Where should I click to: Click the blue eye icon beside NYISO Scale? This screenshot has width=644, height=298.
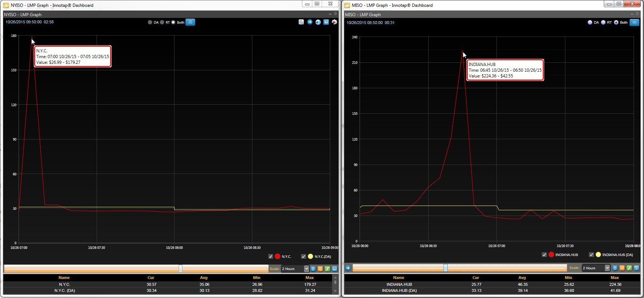tap(313, 269)
